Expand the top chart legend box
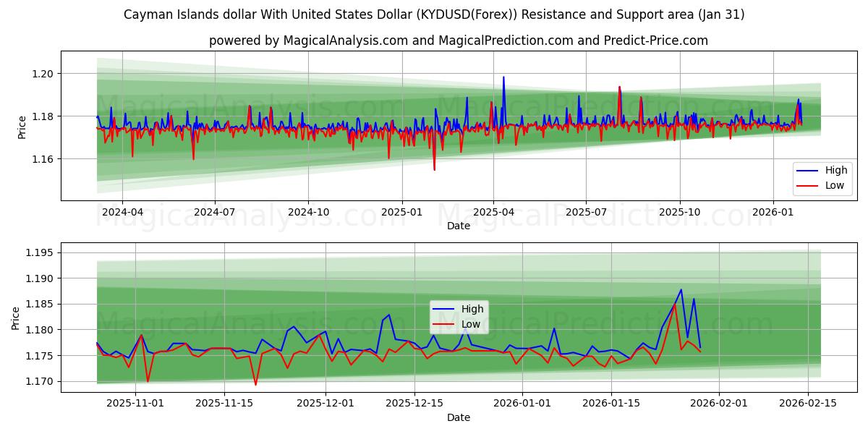868x434 pixels. tap(823, 177)
